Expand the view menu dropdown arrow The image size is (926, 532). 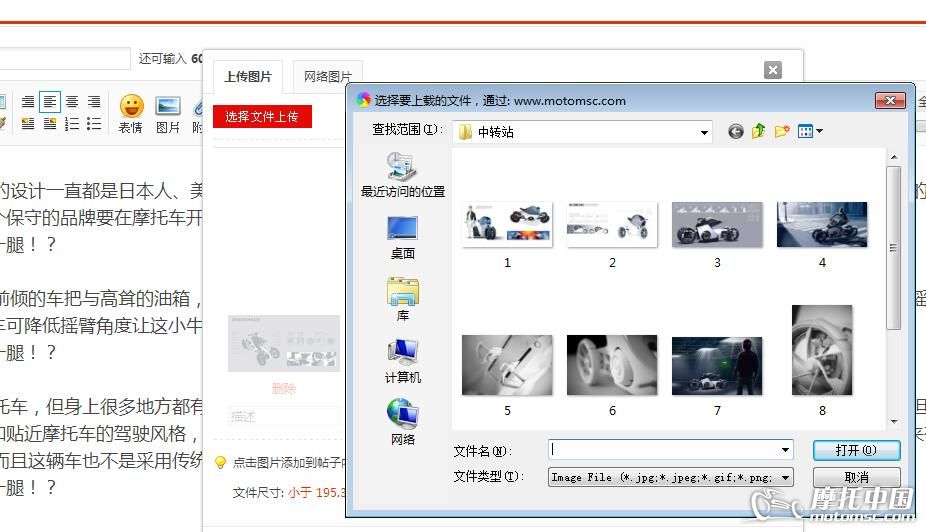820,131
